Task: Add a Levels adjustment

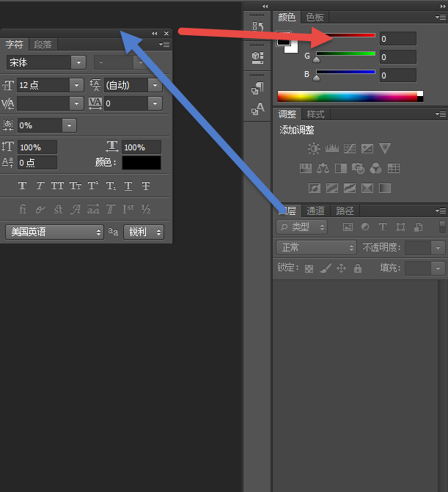Action: tap(332, 148)
